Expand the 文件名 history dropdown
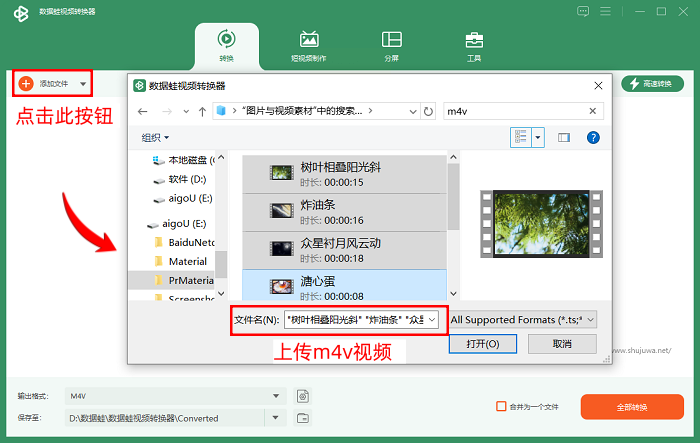Image resolution: width=700 pixels, height=443 pixels. [432, 320]
